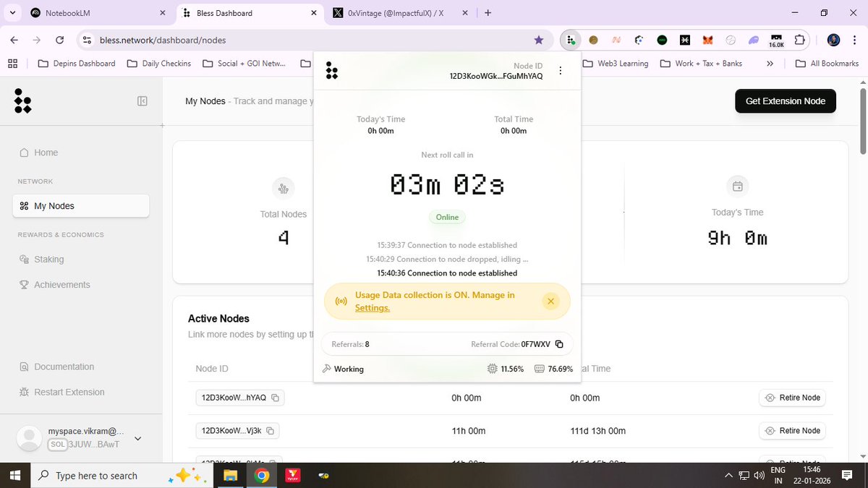Open a new browser tab
Viewport: 868px width, 488px height.
tap(488, 13)
